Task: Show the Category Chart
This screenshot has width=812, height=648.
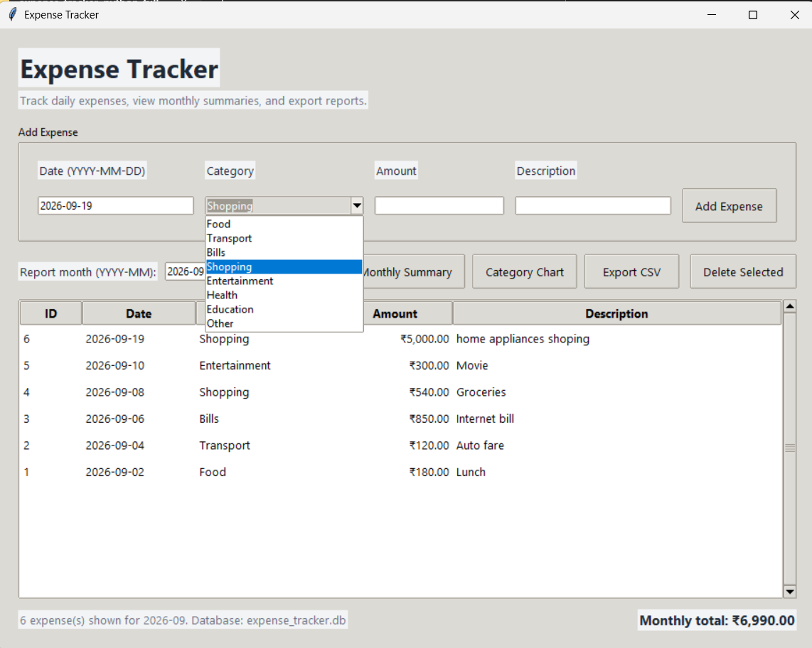Action: [x=525, y=271]
